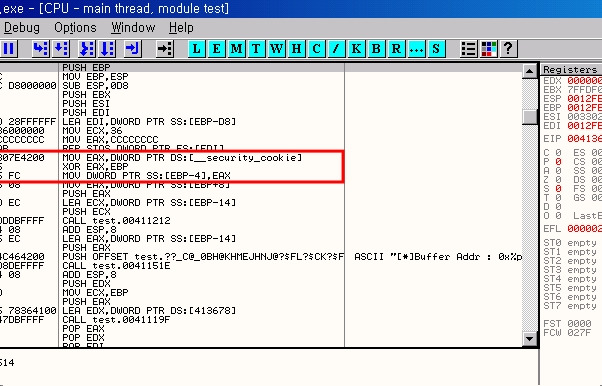This screenshot has width=602, height=386.
Task: Click the Registers pane header
Action: pos(571,70)
